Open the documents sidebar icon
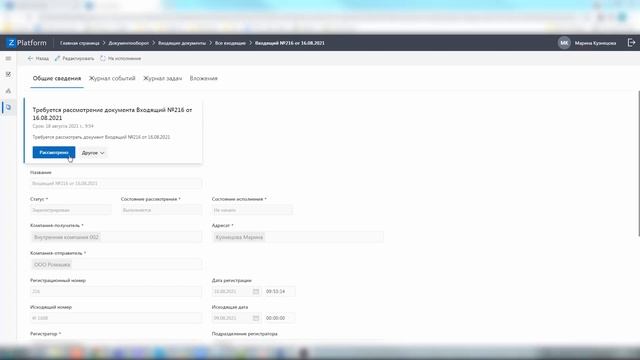Screen dimensions: 640x360 coord(8,107)
